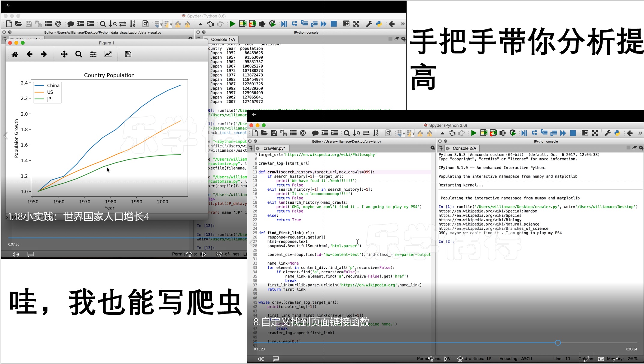Click the China legend entry in Figure 1

click(47, 86)
